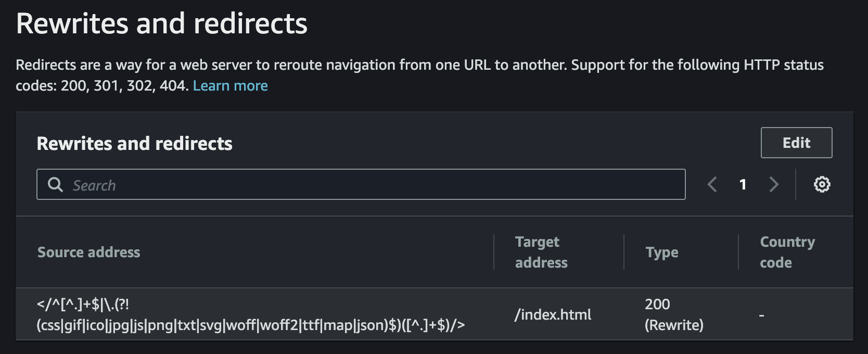The width and height of the screenshot is (868, 354).
Task: Click the Target address column header
Action: 541,252
